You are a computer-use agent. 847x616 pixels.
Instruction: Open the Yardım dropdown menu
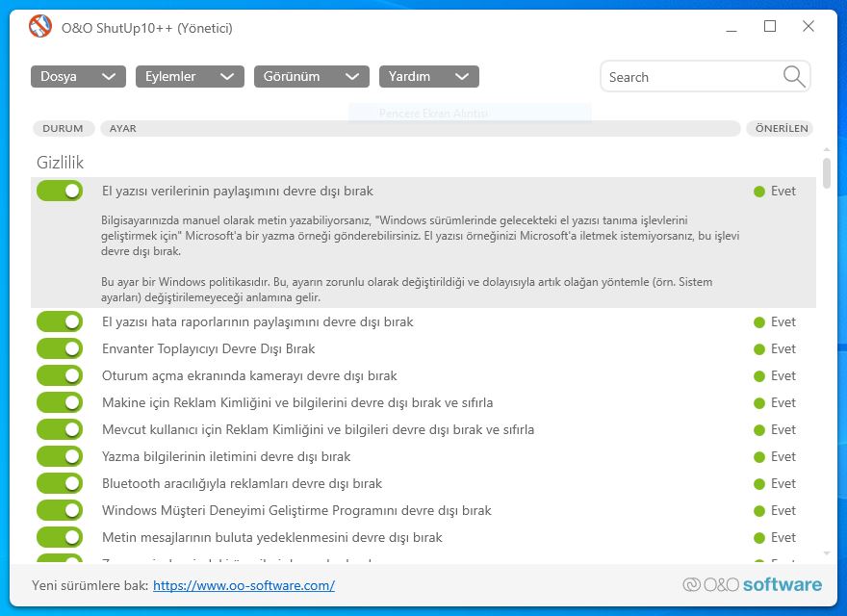pos(429,77)
